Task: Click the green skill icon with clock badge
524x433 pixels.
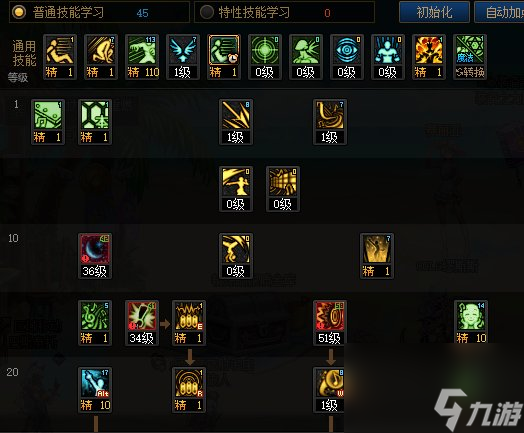Action: pyautogui.click(x=224, y=51)
